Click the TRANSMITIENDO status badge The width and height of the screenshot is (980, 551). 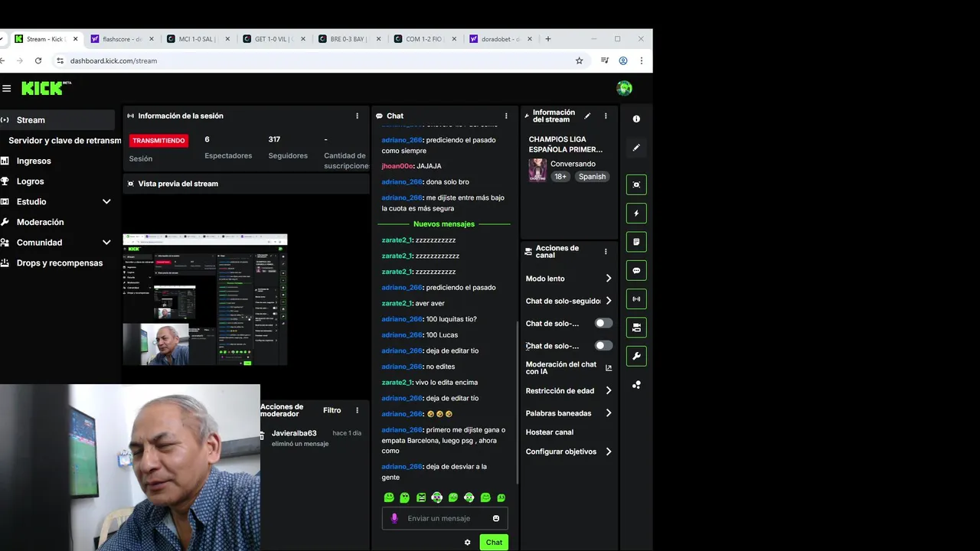158,141
